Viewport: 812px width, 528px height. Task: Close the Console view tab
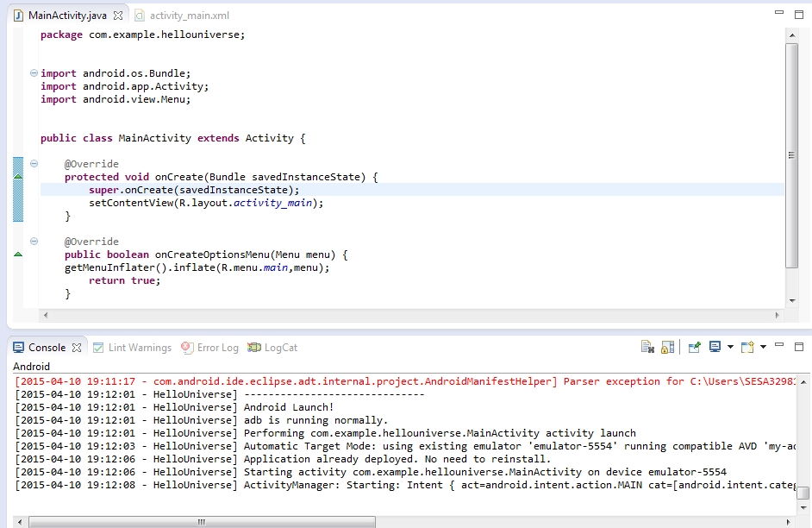click(x=77, y=348)
